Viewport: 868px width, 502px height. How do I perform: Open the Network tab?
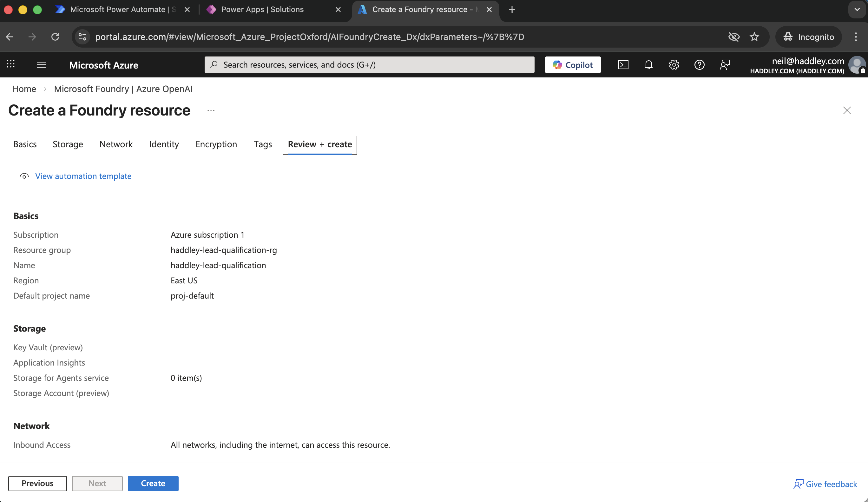pyautogui.click(x=116, y=144)
